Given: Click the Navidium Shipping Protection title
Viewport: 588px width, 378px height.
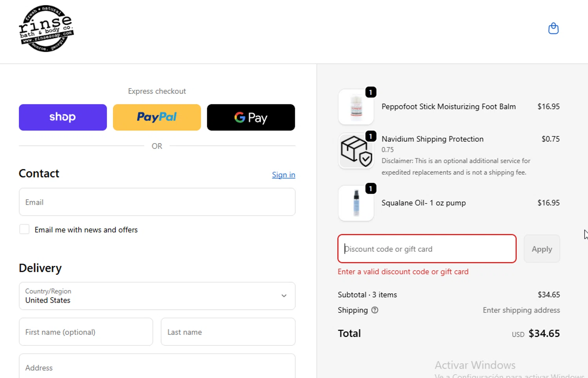Looking at the screenshot, I should [433, 139].
